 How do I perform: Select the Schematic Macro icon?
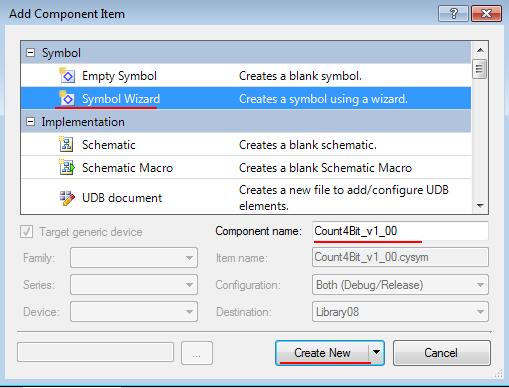click(67, 167)
